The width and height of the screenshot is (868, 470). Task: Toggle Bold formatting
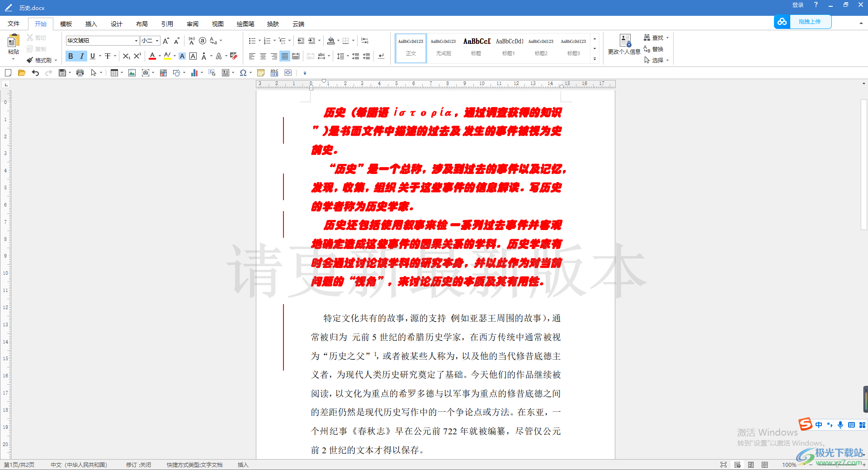tap(71, 56)
